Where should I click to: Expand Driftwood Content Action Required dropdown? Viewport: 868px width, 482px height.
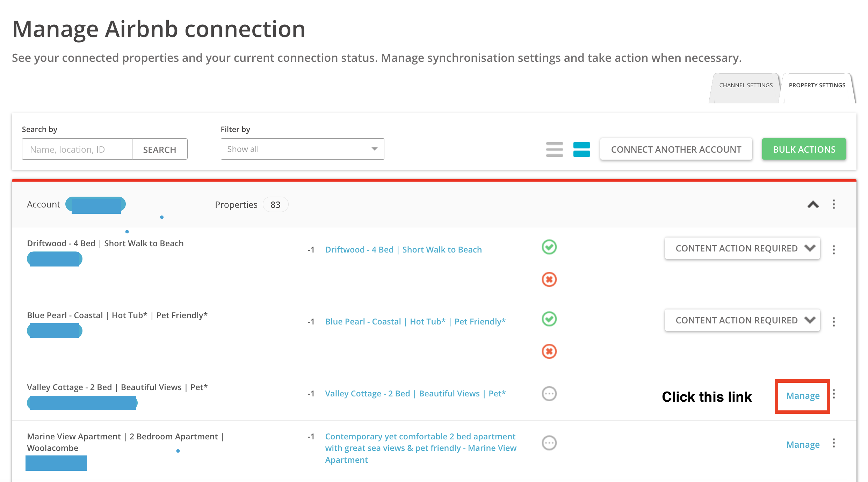click(742, 248)
